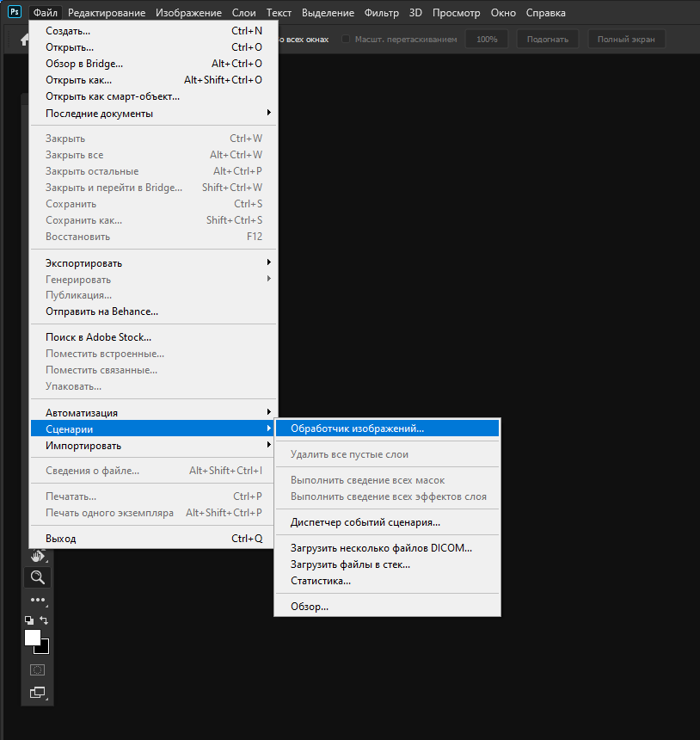Choose Выход to quit Photoshop
The height and width of the screenshot is (740, 700).
[x=153, y=538]
